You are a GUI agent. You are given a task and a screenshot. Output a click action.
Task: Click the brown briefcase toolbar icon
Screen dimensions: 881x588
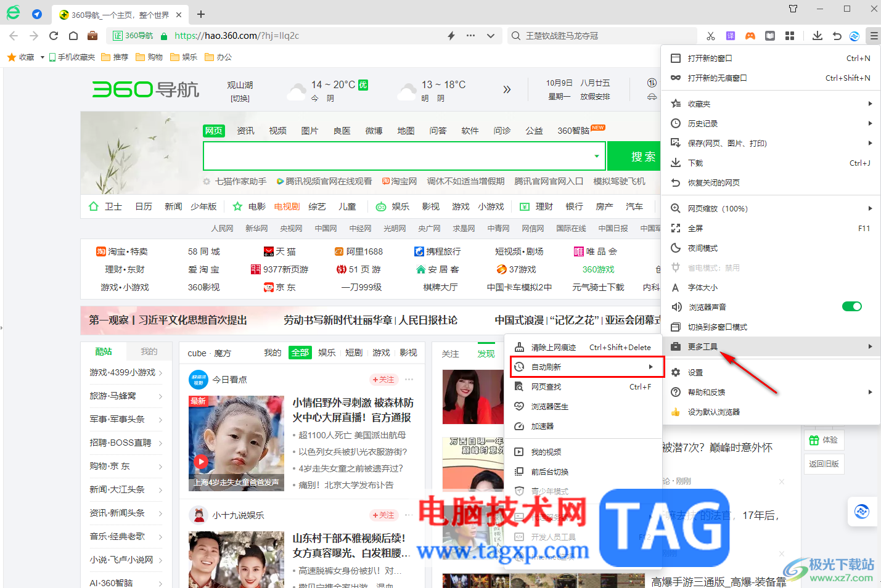(92, 36)
